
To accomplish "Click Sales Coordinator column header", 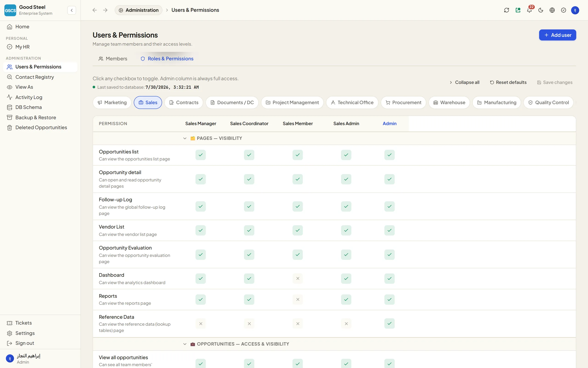I will point(249,124).
